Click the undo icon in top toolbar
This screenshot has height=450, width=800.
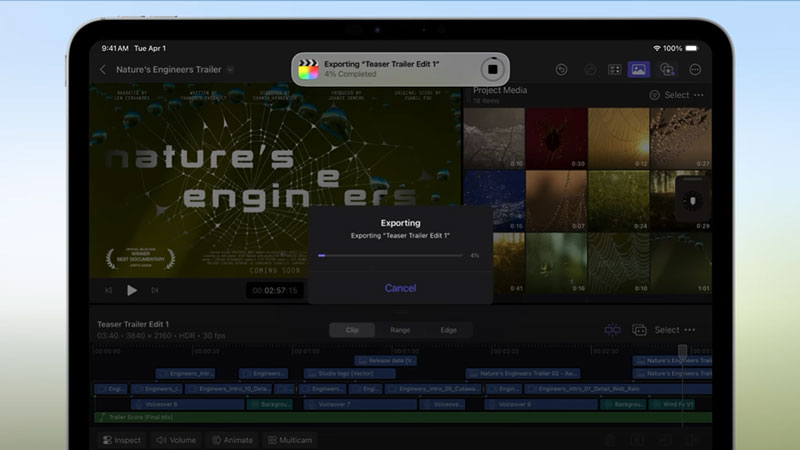561,69
